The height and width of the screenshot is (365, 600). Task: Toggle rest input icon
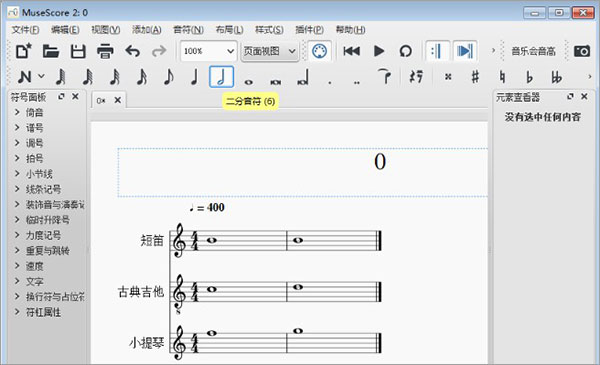(x=416, y=77)
